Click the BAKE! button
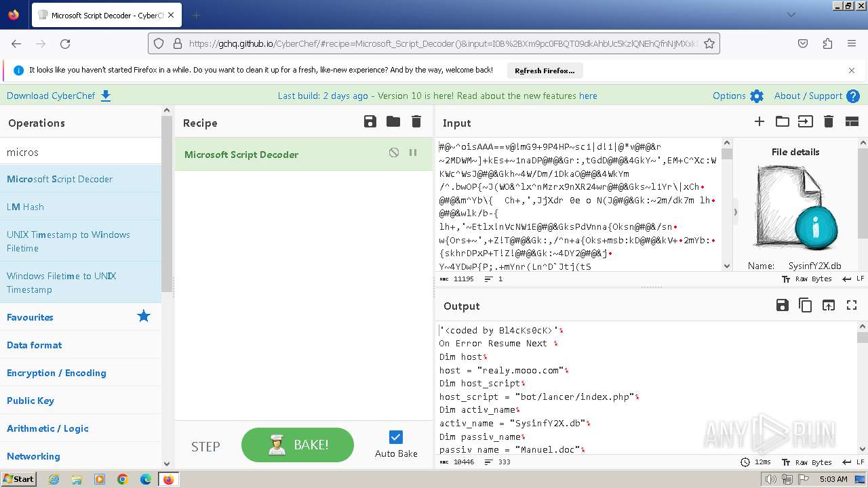 [298, 445]
